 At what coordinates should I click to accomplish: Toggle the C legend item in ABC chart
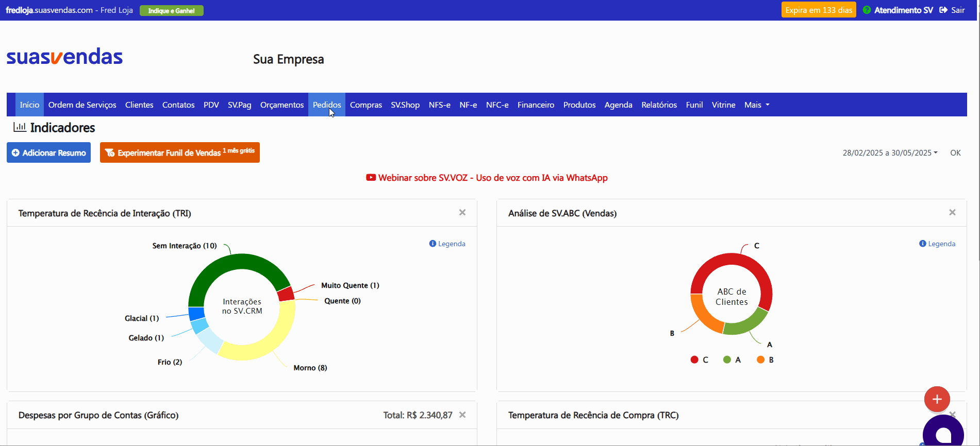click(700, 359)
